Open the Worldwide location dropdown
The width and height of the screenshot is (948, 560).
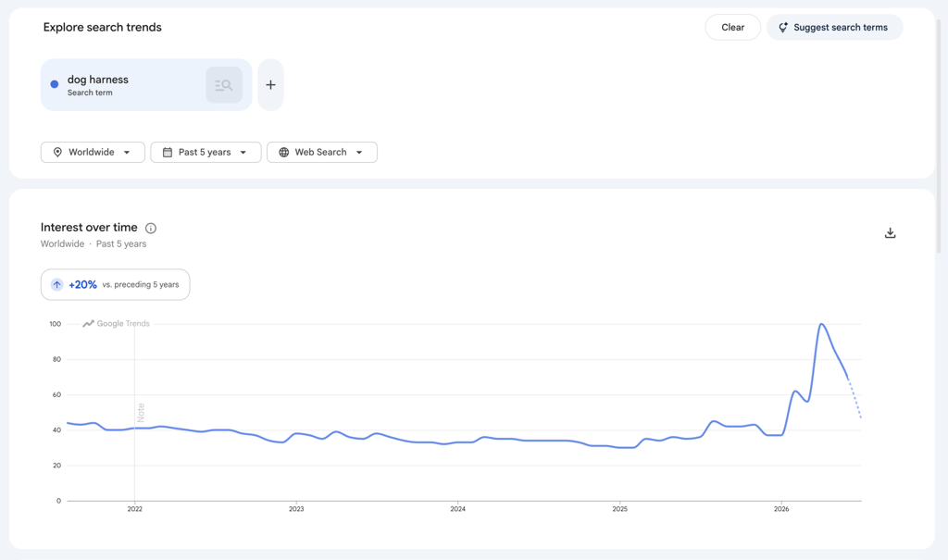point(93,153)
